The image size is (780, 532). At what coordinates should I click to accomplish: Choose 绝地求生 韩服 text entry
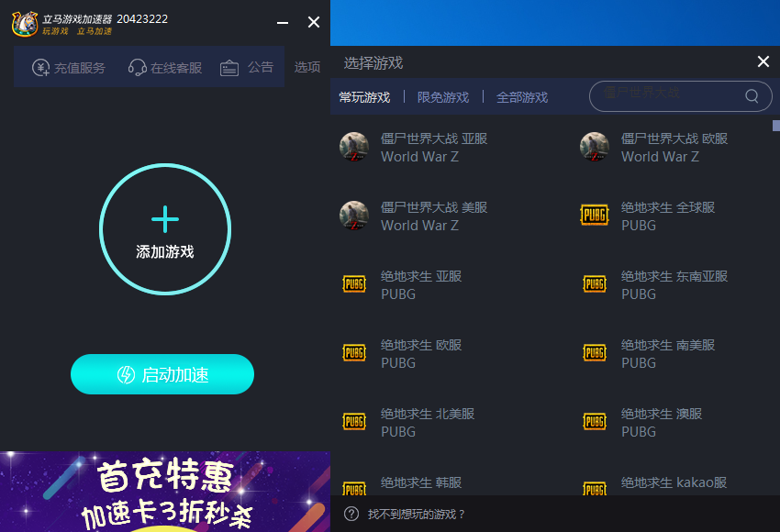(x=421, y=482)
